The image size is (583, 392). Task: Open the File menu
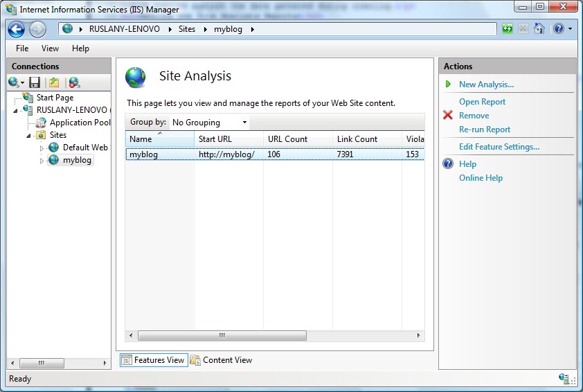point(22,48)
